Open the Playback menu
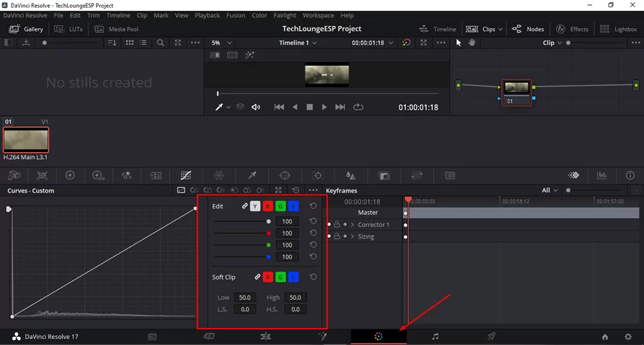Screen dimensions: 644x345 click(x=207, y=15)
